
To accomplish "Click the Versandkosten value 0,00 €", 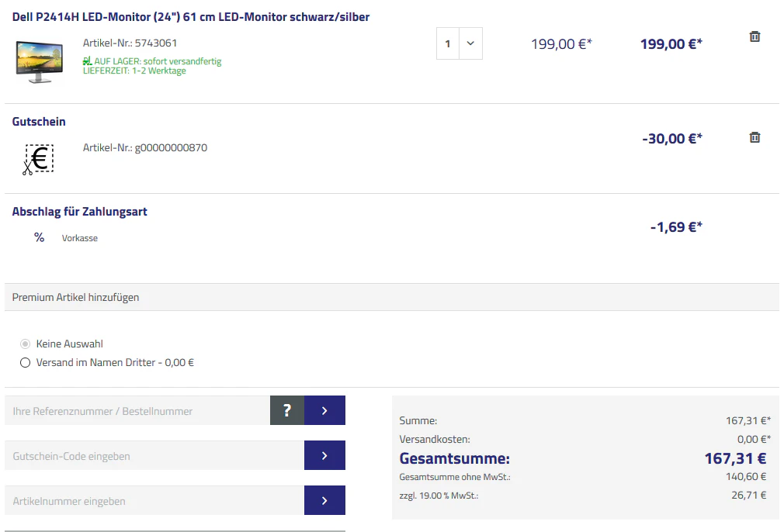I will coord(754,439).
